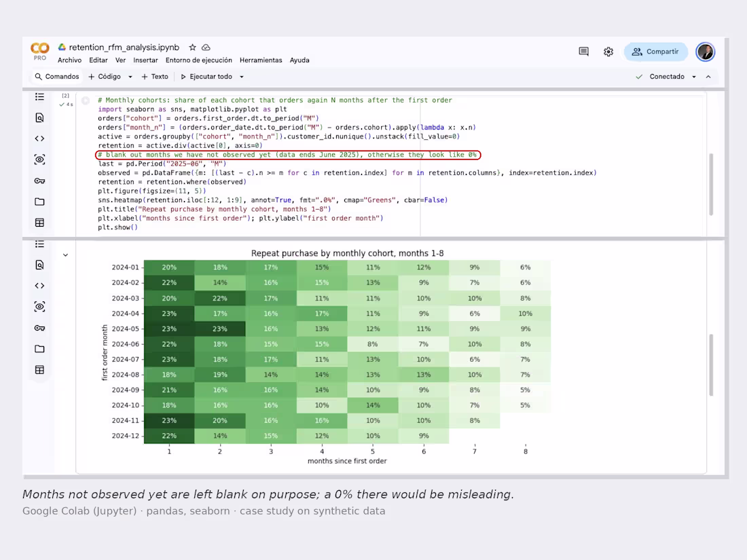Click the scrollbar beside the heatmap output
The height and width of the screenshot is (560, 747).
(x=711, y=365)
